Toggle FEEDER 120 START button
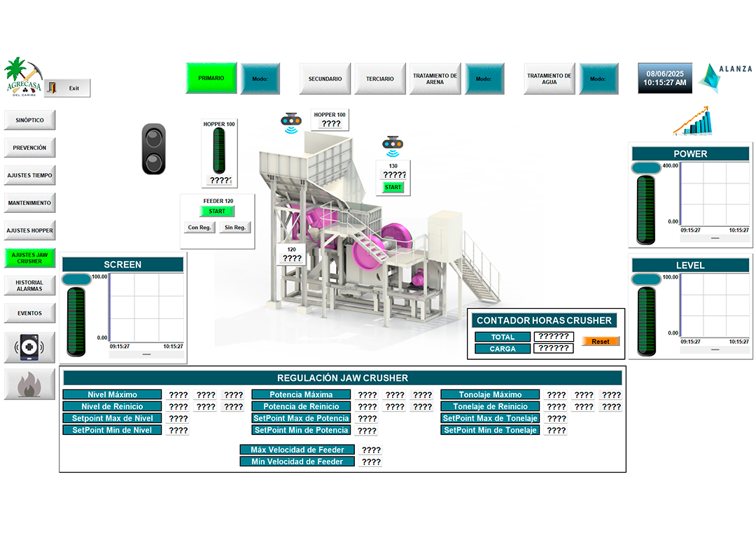The width and height of the screenshot is (756, 535). [217, 211]
